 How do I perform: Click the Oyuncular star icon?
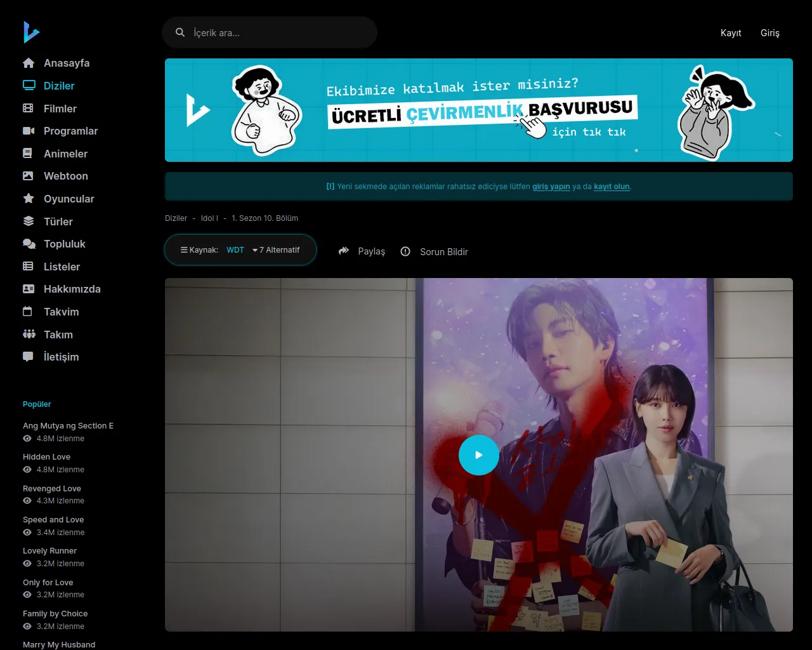[x=29, y=199]
